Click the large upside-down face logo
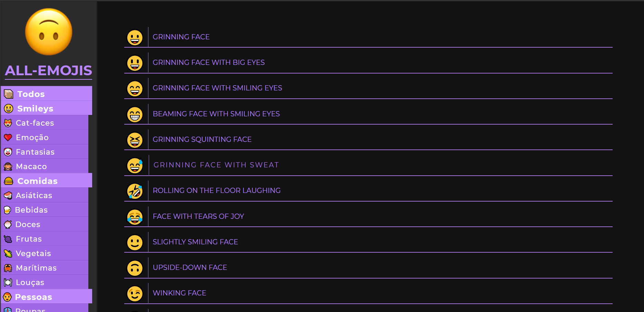 coord(49,32)
